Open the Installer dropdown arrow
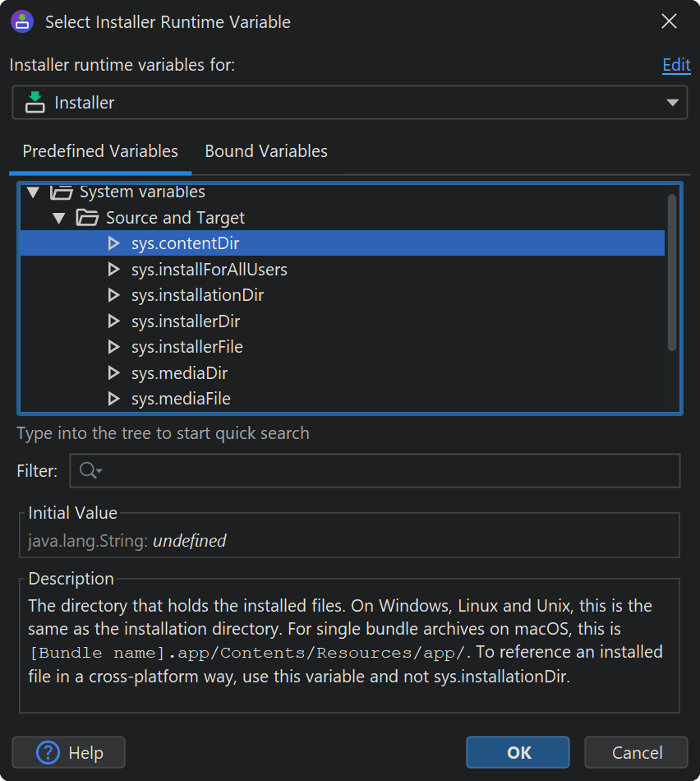Image resolution: width=700 pixels, height=781 pixels. click(672, 103)
